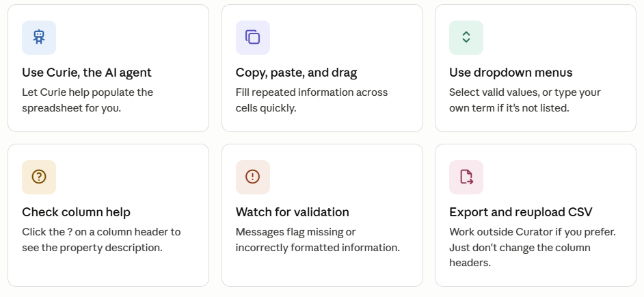Open the 'Use Curie, the AI agent' heading
The height and width of the screenshot is (297, 644).
(x=87, y=73)
